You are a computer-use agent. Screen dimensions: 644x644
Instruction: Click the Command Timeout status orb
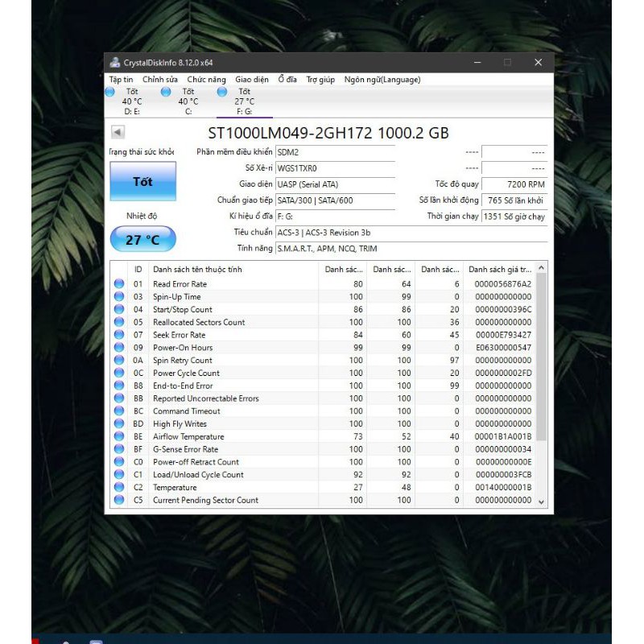point(119,411)
